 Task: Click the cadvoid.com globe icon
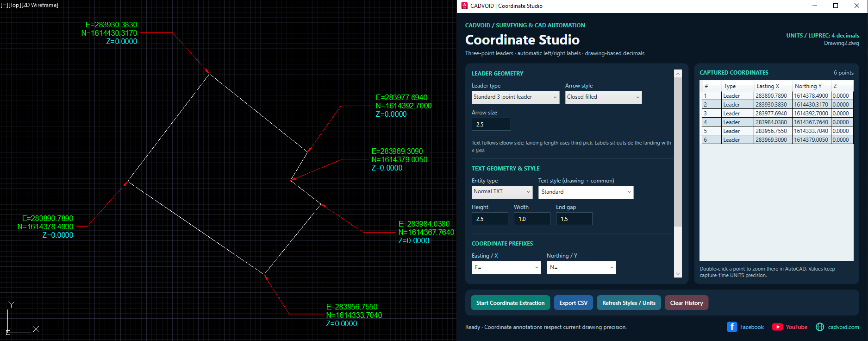click(820, 327)
